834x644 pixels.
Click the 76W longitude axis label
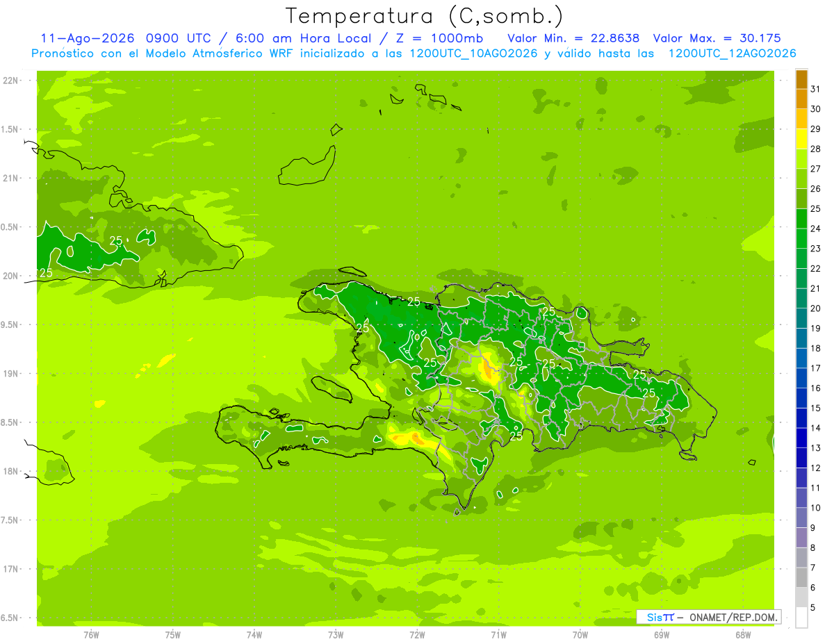tap(91, 634)
